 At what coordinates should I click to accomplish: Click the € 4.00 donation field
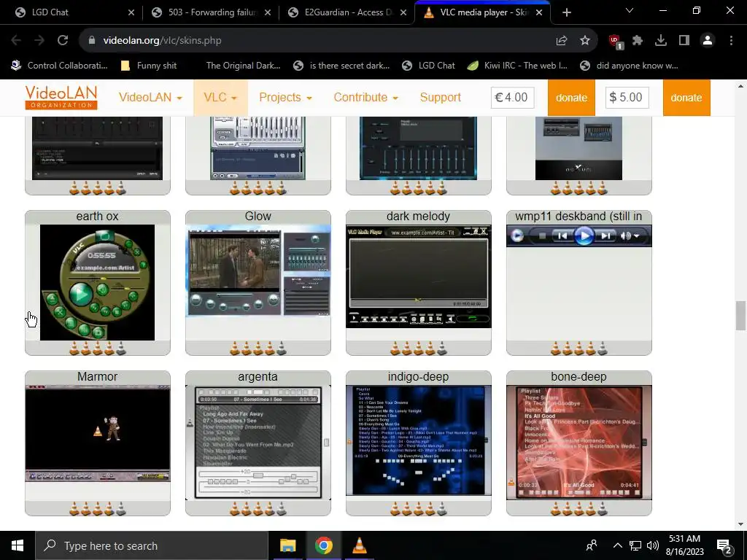(x=512, y=98)
